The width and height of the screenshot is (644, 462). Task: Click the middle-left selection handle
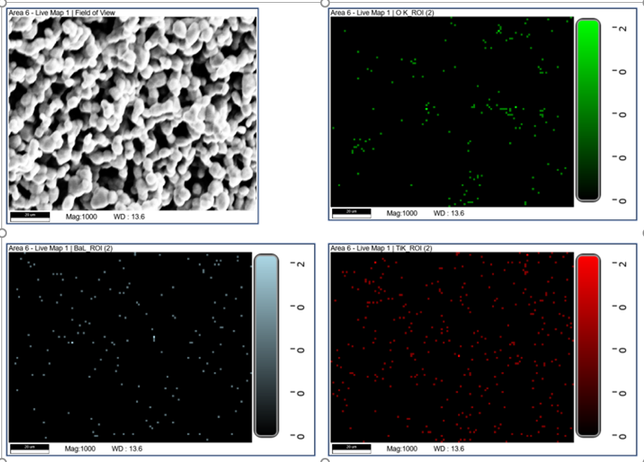click(x=3, y=231)
